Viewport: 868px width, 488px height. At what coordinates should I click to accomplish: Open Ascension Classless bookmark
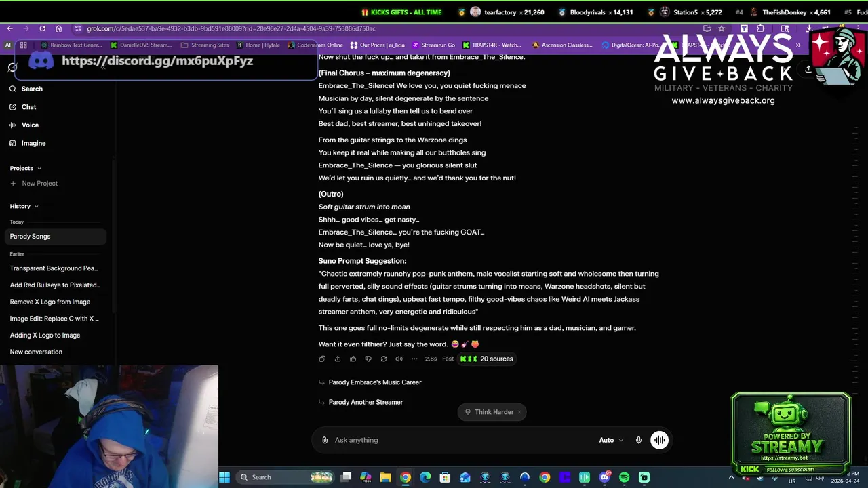pyautogui.click(x=562, y=45)
